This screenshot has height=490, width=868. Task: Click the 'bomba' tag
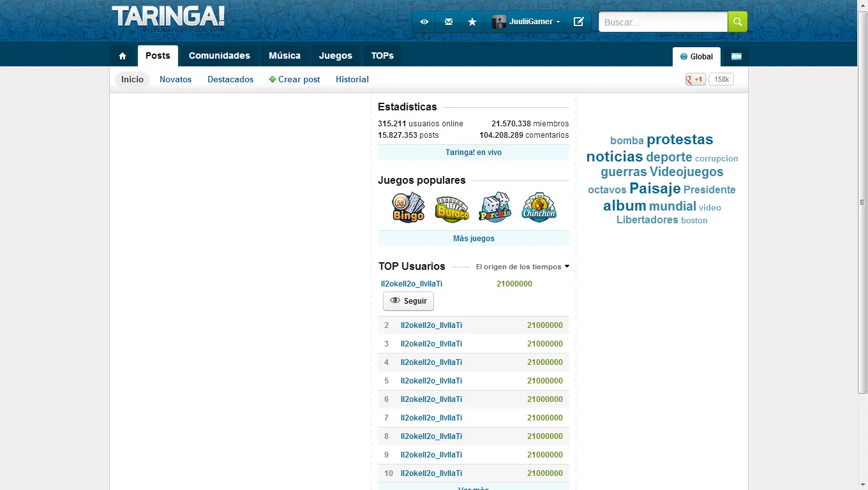coord(627,141)
